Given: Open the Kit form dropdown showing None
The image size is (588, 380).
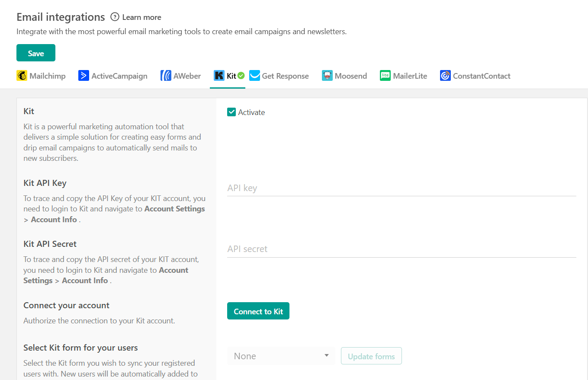Looking at the screenshot, I should [281, 356].
